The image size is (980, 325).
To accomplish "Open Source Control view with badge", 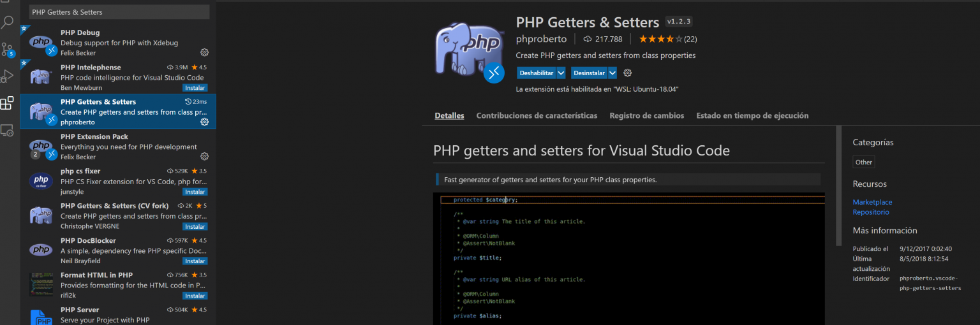I will [x=7, y=50].
